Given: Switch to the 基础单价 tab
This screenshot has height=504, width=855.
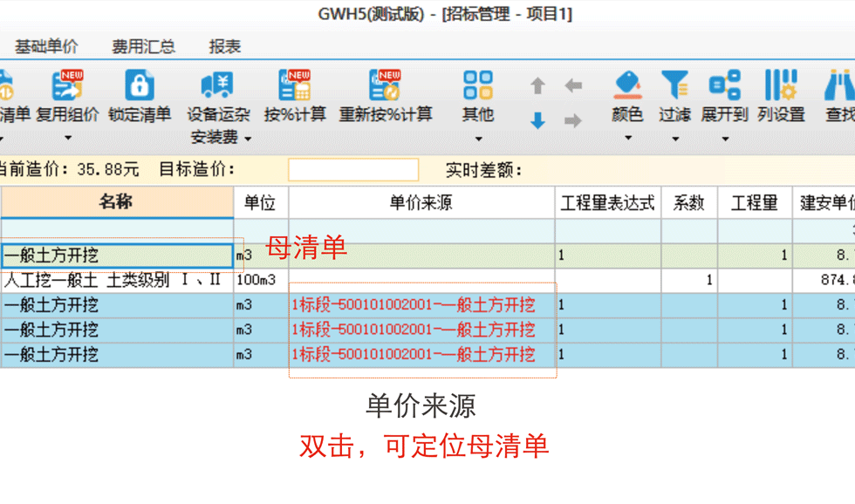Looking at the screenshot, I should click(46, 47).
